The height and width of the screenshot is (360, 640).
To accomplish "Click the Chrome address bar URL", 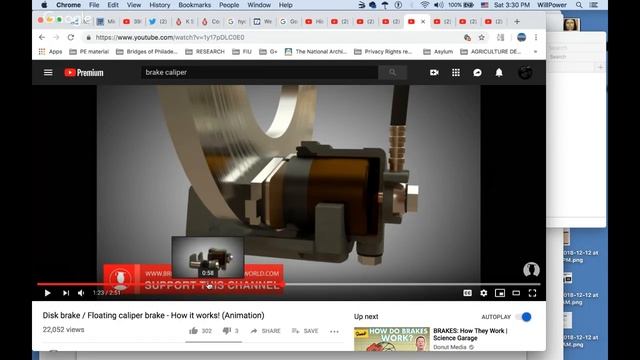I will click(x=170, y=37).
